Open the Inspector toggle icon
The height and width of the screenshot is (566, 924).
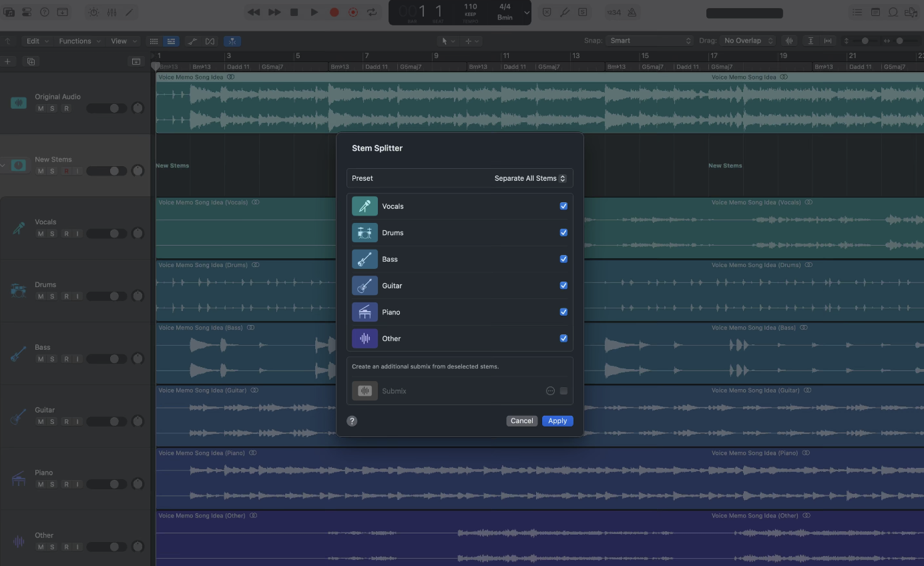27,12
